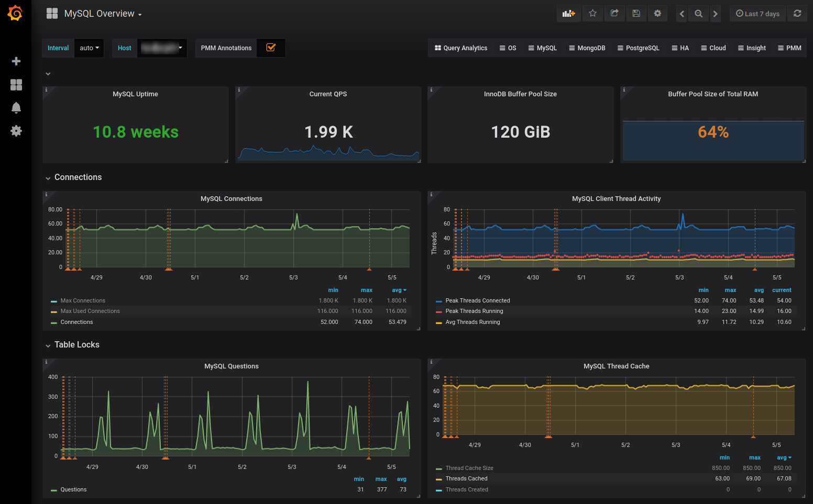Open dashboard settings cog in toolbar
Image resolution: width=813 pixels, height=504 pixels.
657,14
